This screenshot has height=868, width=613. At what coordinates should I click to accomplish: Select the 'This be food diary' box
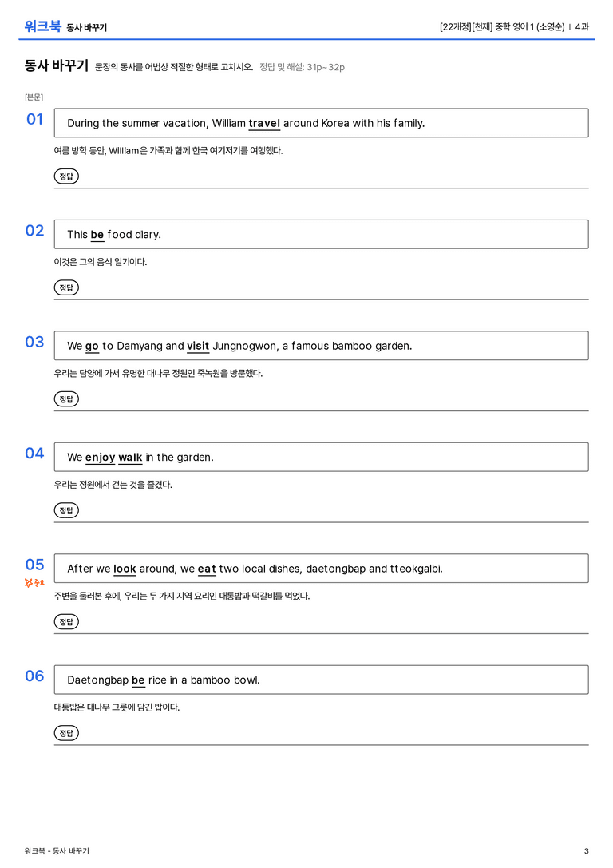click(322, 234)
